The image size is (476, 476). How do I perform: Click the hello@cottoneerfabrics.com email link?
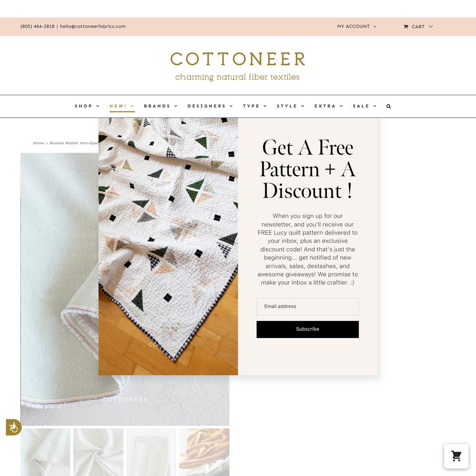[x=93, y=26]
